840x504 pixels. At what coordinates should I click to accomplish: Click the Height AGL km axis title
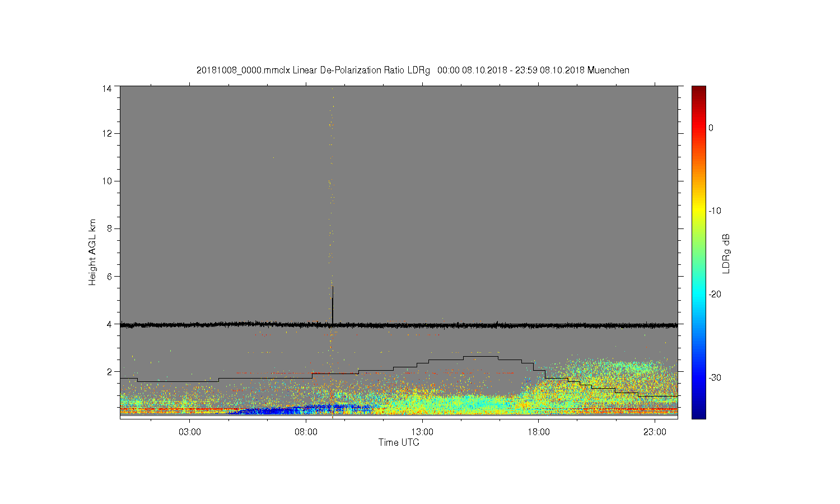[92, 252]
